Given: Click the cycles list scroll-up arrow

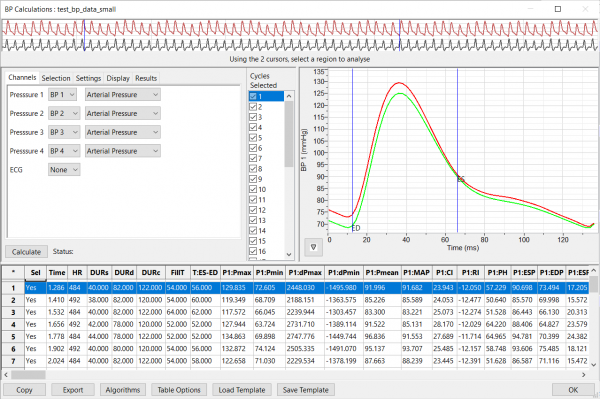Looking at the screenshot, I should click(x=289, y=96).
